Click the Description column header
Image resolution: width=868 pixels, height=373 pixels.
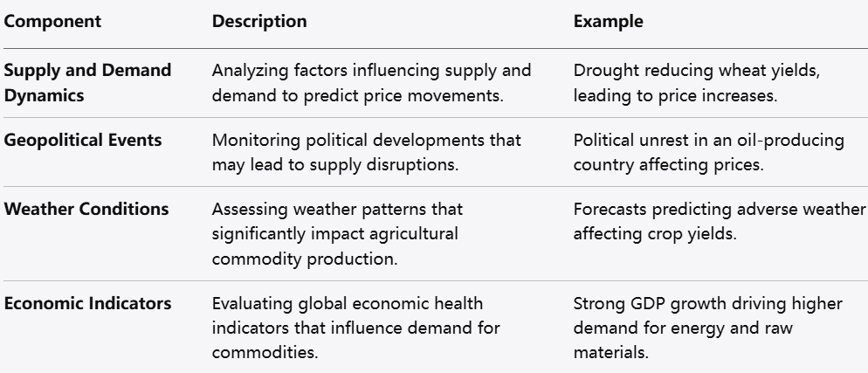pyautogui.click(x=259, y=22)
